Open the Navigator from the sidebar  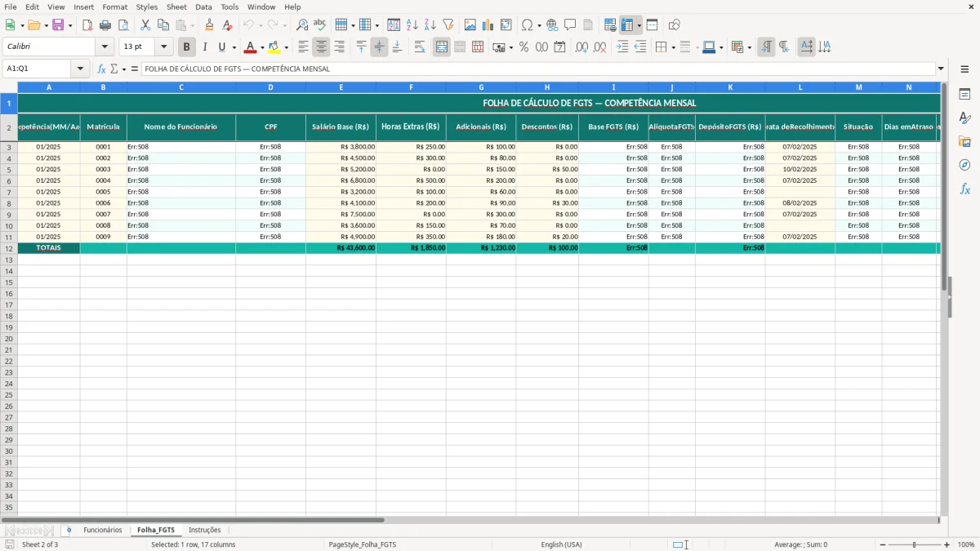point(965,165)
